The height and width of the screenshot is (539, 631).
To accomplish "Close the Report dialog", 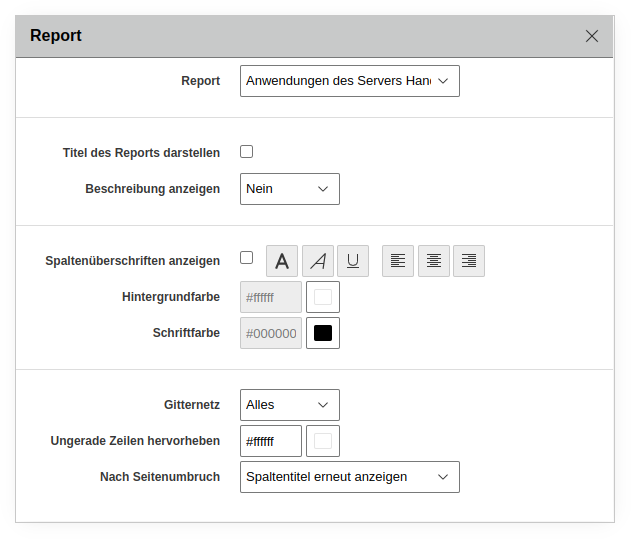I will coord(592,36).
